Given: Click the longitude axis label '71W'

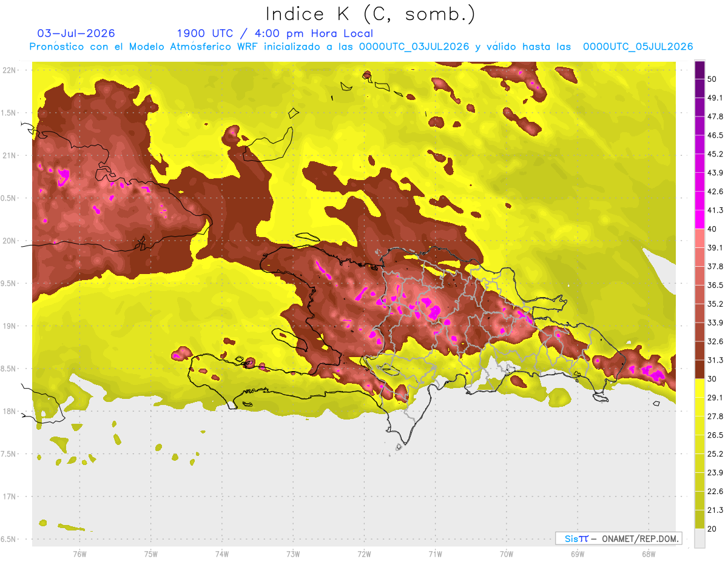Looking at the screenshot, I should pos(435,554).
